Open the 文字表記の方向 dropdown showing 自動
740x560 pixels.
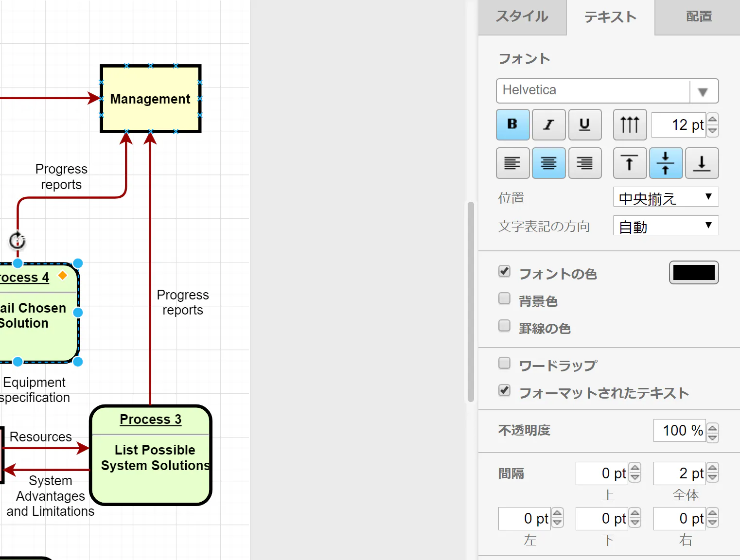coord(666,226)
